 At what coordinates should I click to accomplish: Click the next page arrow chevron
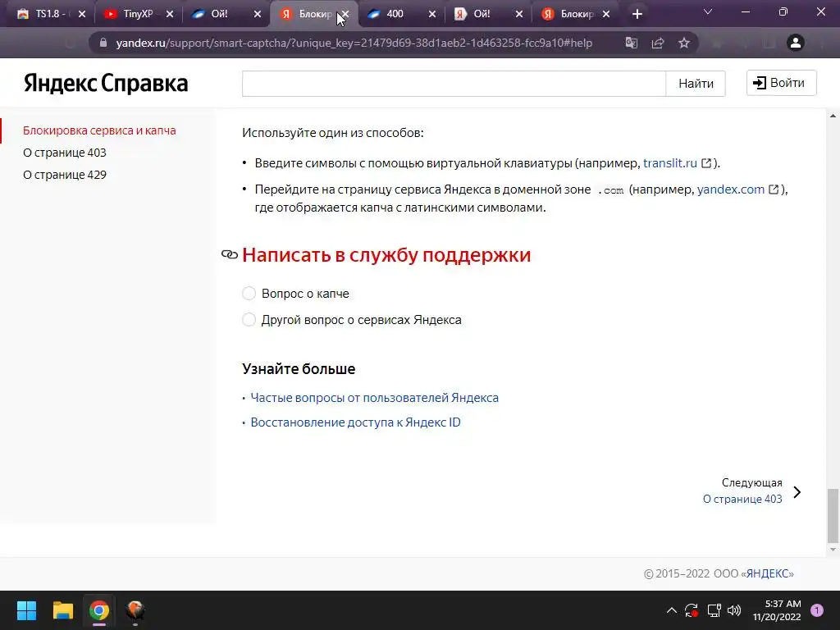[797, 492]
